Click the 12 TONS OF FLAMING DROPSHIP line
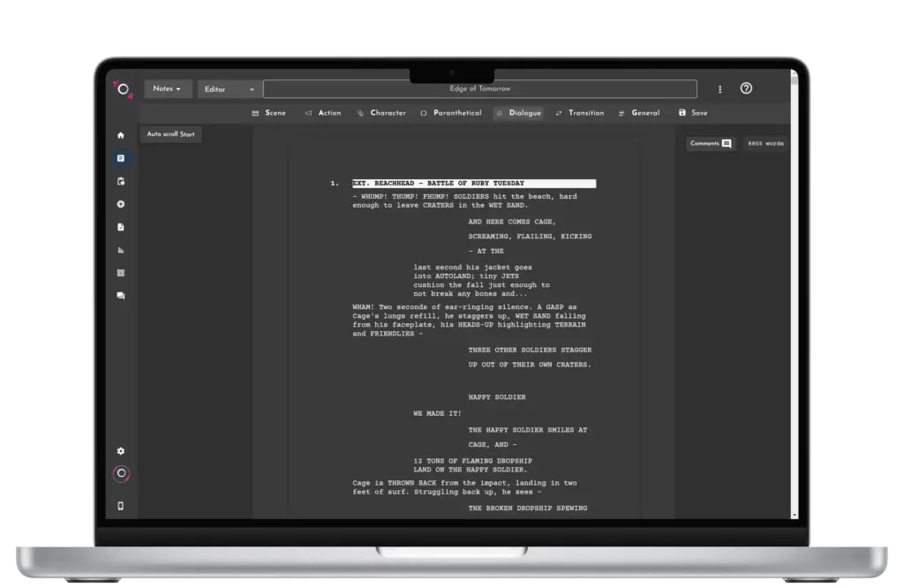904x588 pixels. pos(473,461)
